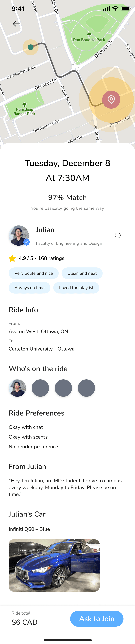Select the green origin dot on map
The width and height of the screenshot is (135, 644).
[x=31, y=47]
